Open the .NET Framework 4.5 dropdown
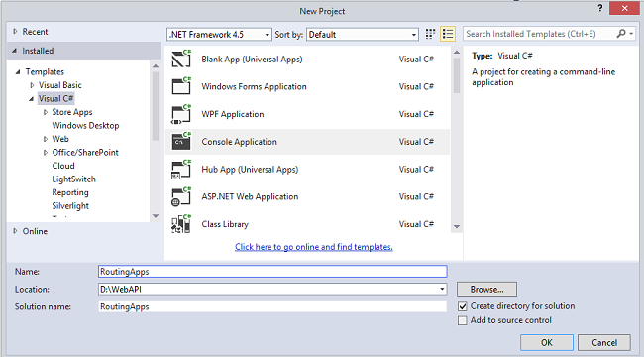This screenshot has width=644, height=357. tap(219, 34)
